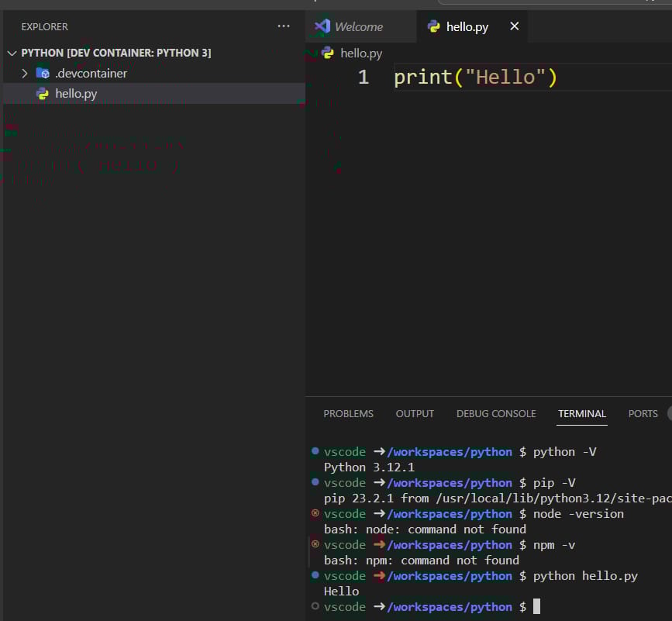Screen dimensions: 672x621
Task: Click error marker beside npm -v command
Action: 315,544
